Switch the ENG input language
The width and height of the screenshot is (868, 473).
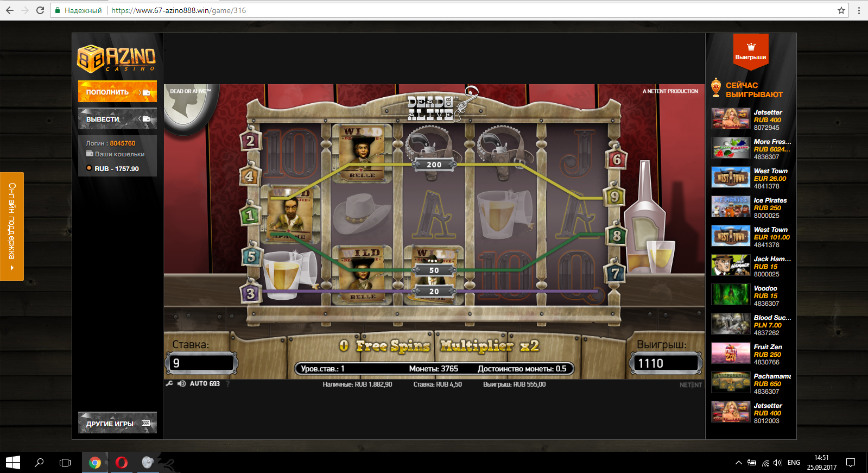(794, 463)
